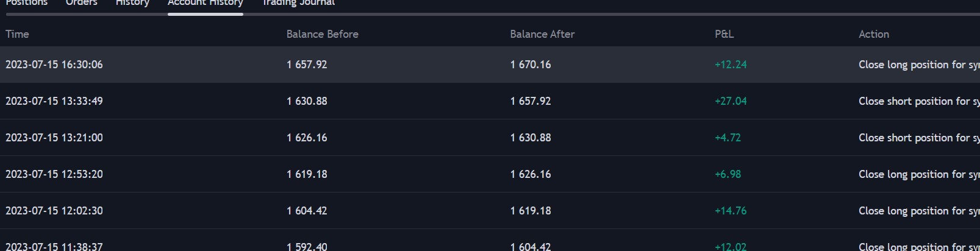Image resolution: width=980 pixels, height=251 pixels.
Task: Click the Balance Before column header
Action: (x=322, y=34)
